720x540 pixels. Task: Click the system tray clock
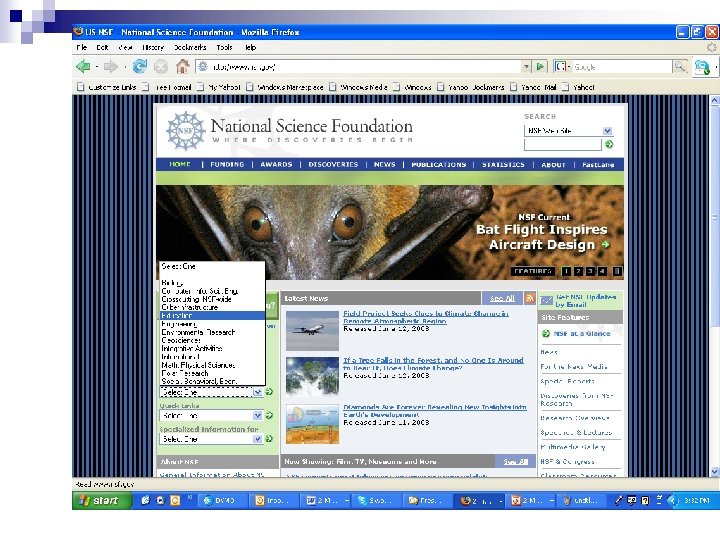pyautogui.click(x=696, y=501)
